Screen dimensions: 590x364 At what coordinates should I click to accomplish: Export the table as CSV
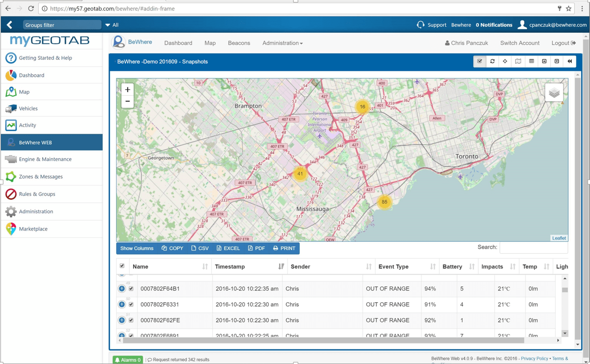200,248
